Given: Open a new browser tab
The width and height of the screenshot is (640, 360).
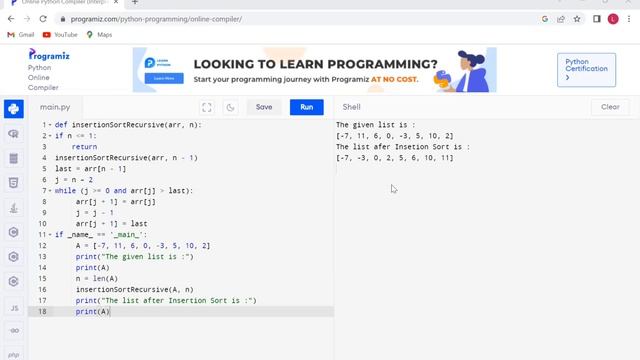Looking at the screenshot, I should [x=135, y=2].
